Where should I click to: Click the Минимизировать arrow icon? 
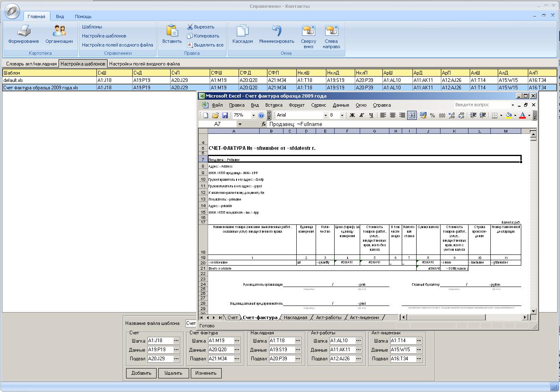coord(276,31)
